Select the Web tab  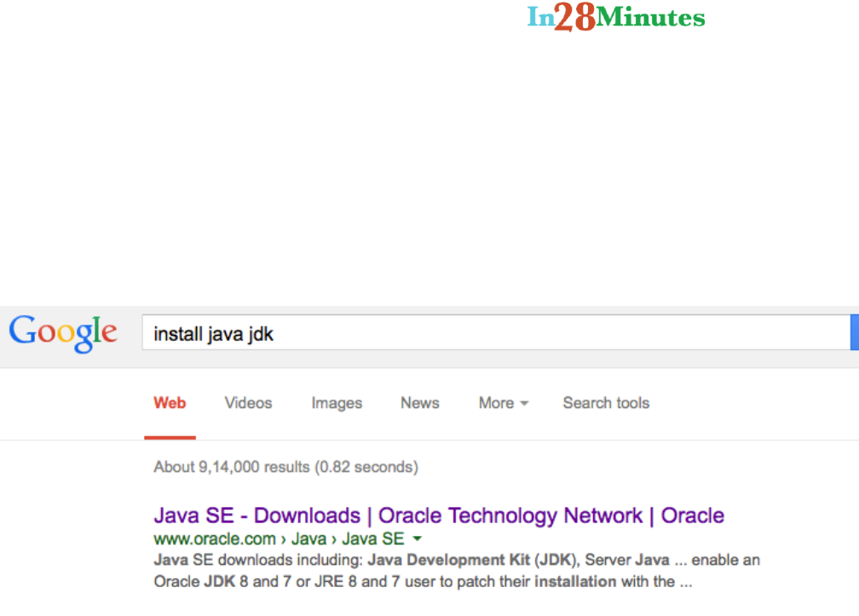coord(170,403)
